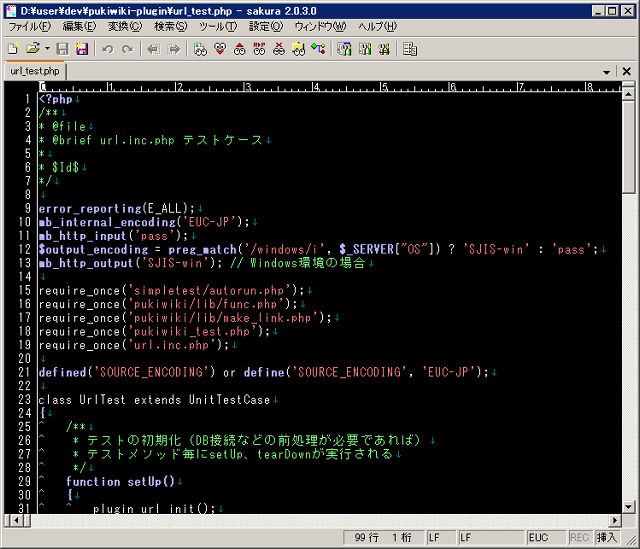Toggle the REC macro recording indicator
640x549 pixels.
coord(579,538)
